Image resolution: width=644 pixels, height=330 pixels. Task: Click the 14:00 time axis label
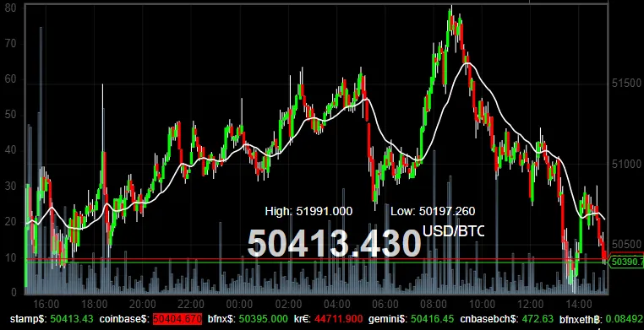coord(579,304)
